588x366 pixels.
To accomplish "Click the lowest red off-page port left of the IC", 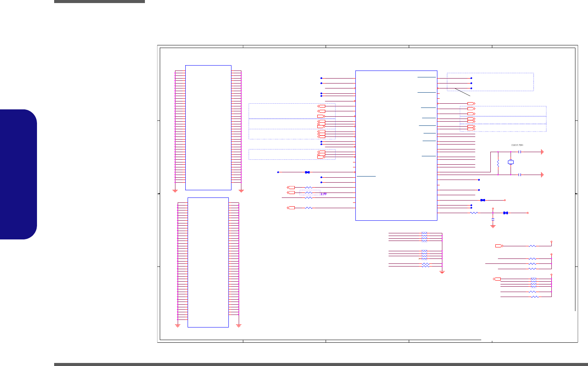I will click(291, 208).
